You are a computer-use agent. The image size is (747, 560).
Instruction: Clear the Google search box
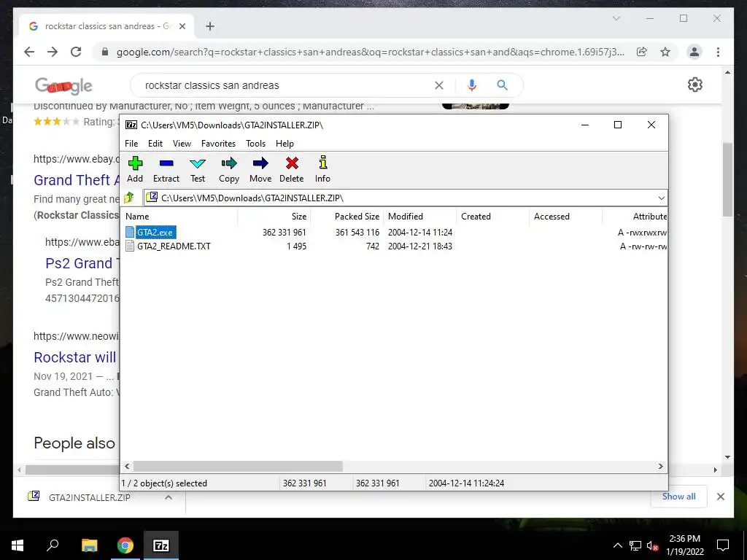tap(438, 85)
